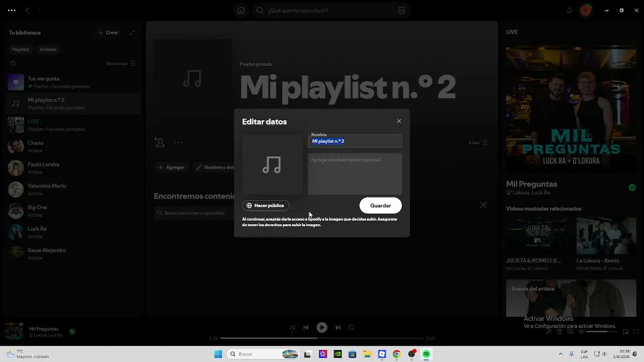644x362 pixels.
Task: Click the green saved checkmark in sidebar
Action: (x=632, y=188)
